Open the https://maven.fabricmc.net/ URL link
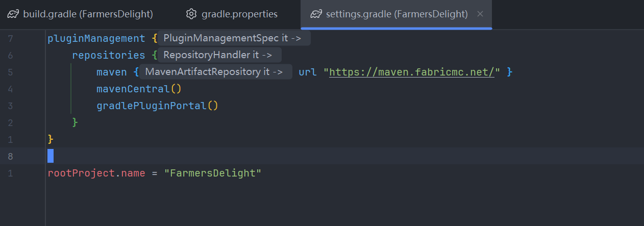This screenshot has width=644, height=226. coord(412,72)
